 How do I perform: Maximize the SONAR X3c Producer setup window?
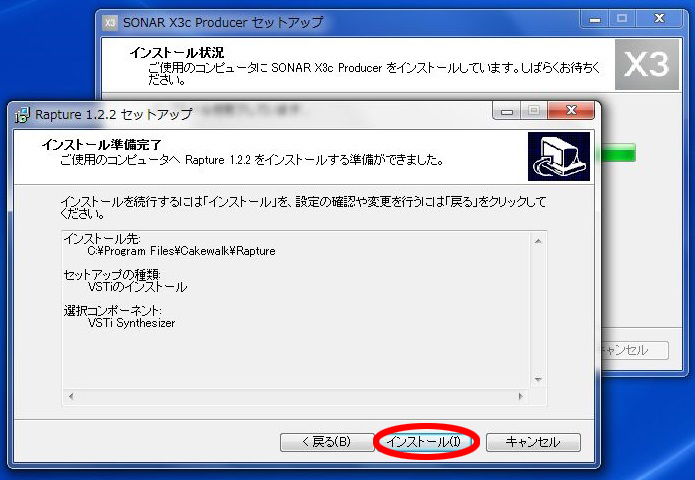(x=622, y=19)
